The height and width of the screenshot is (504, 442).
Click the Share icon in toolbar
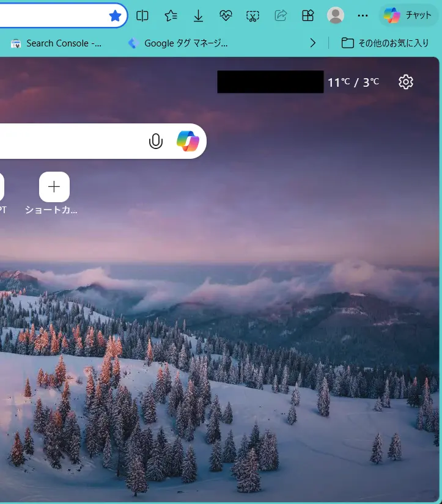click(281, 16)
